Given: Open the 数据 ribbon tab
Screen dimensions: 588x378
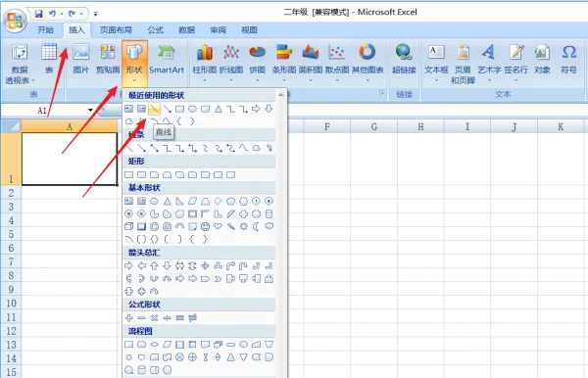Looking at the screenshot, I should point(186,30).
